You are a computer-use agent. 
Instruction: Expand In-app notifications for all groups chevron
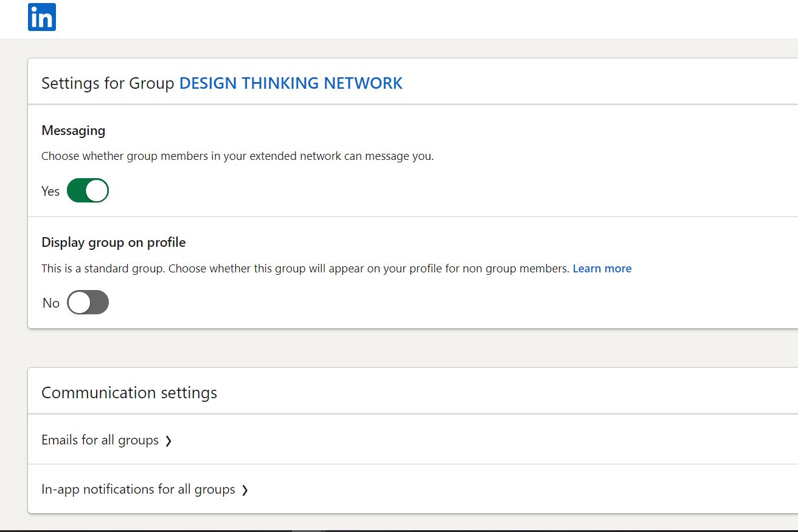(245, 490)
